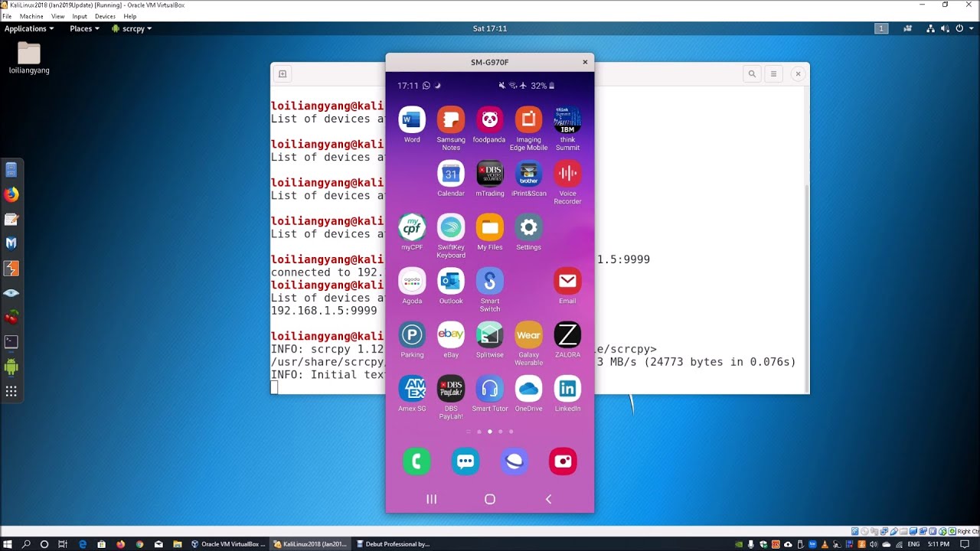Open the Outlook app
The image size is (980, 551).
(451, 281)
